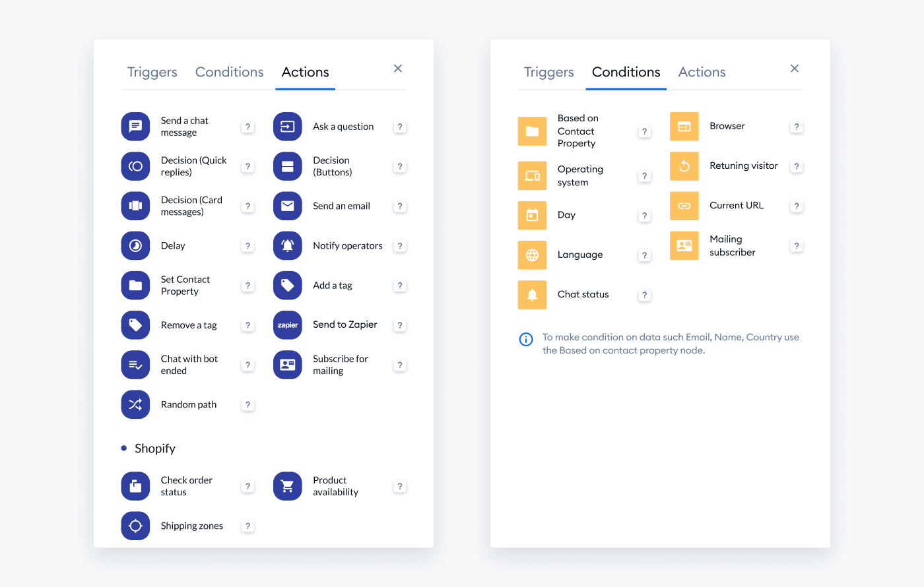Select the Send a chat message action icon
Viewport: 924px width, 587px height.
point(135,127)
